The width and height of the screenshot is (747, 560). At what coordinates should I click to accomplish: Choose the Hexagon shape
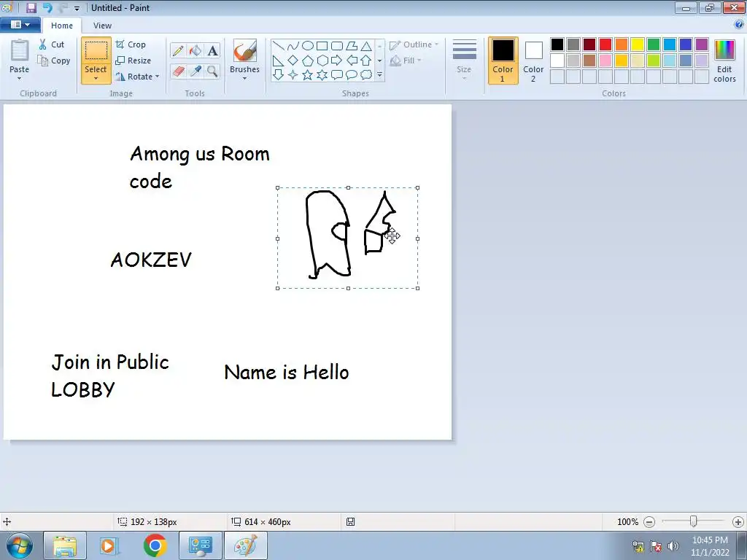tap(322, 61)
